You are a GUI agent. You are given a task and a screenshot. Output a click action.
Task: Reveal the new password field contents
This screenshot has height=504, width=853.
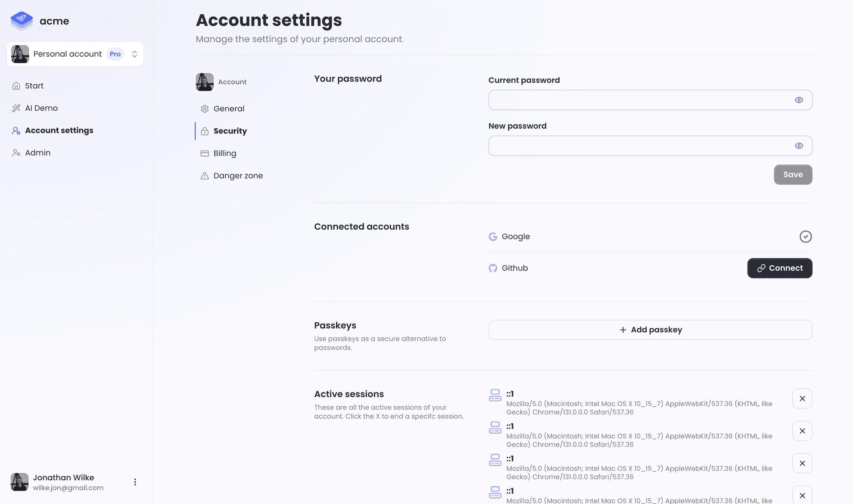799,146
